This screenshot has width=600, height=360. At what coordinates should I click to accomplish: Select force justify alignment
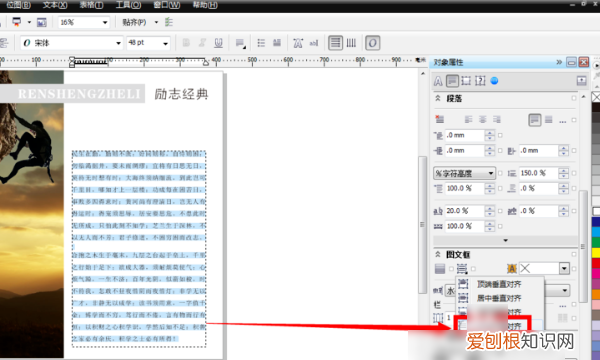(549, 120)
